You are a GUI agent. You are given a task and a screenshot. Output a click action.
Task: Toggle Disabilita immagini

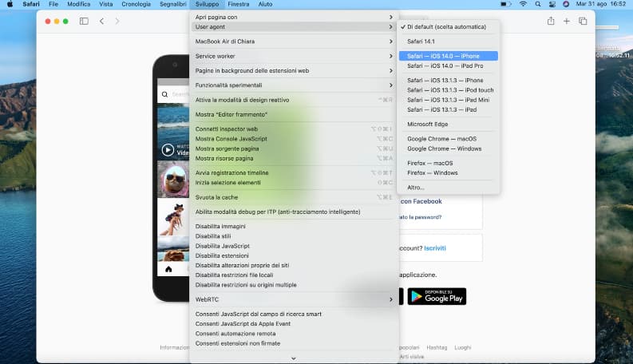[294, 227]
